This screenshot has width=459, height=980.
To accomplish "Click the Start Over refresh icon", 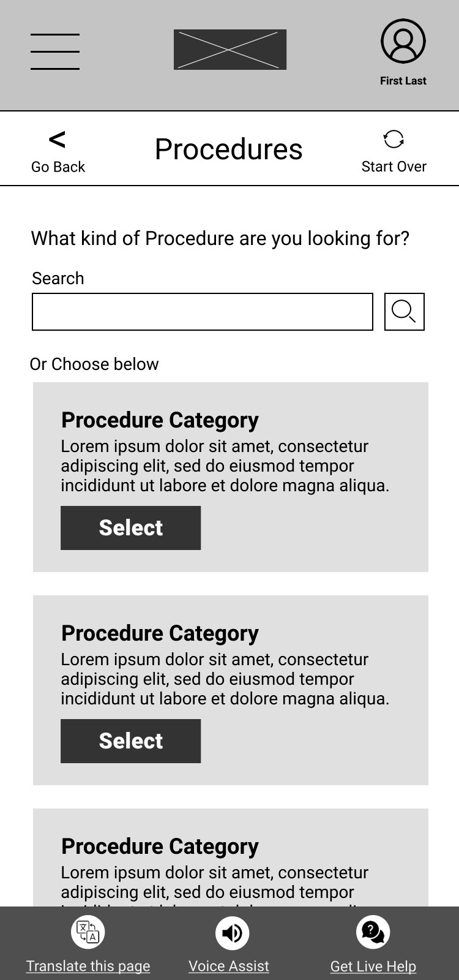I will (x=394, y=139).
